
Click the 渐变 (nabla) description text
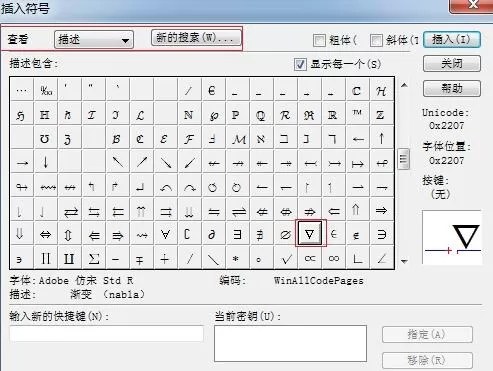107,295
